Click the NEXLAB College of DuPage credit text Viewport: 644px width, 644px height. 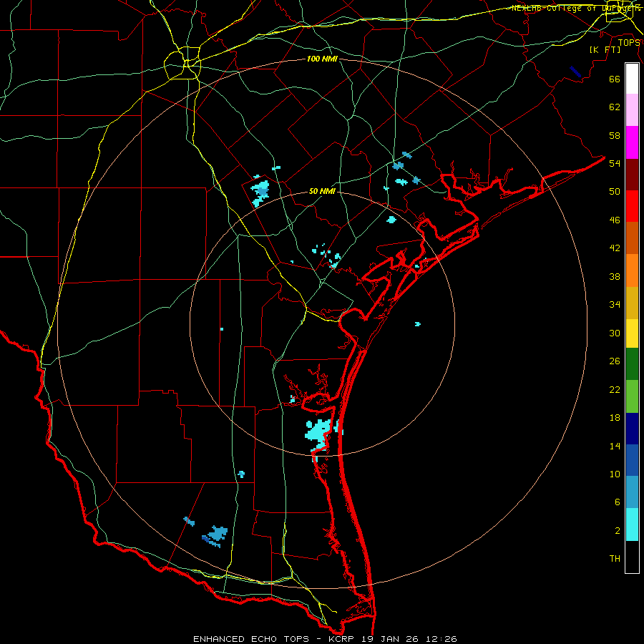pos(576,8)
